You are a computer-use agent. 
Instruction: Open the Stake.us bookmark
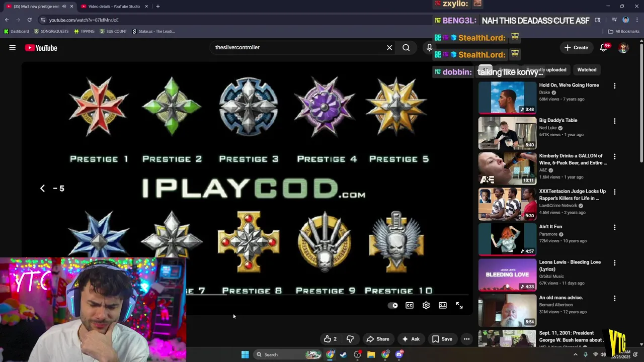[153, 31]
